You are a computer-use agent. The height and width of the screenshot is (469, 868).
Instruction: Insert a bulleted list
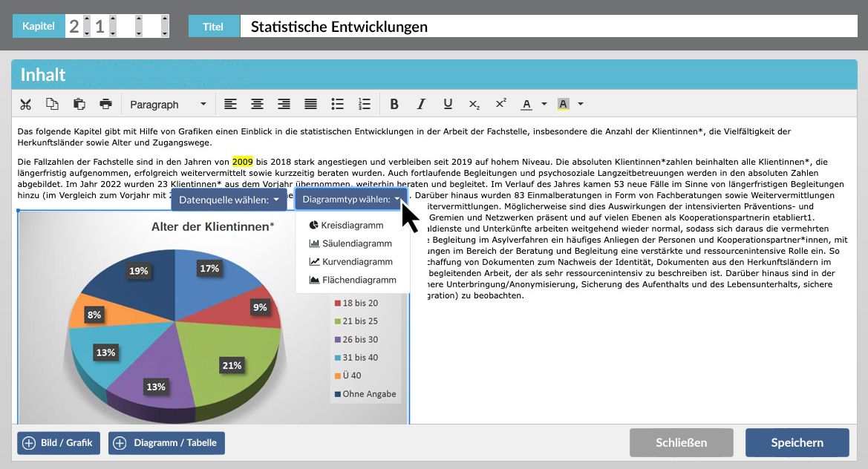click(337, 105)
